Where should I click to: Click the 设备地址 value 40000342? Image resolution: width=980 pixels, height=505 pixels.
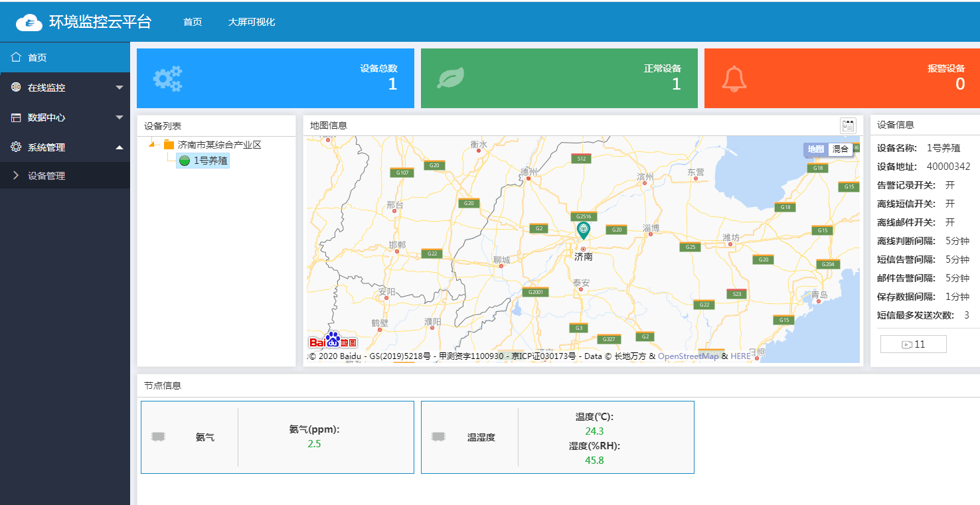(x=948, y=167)
